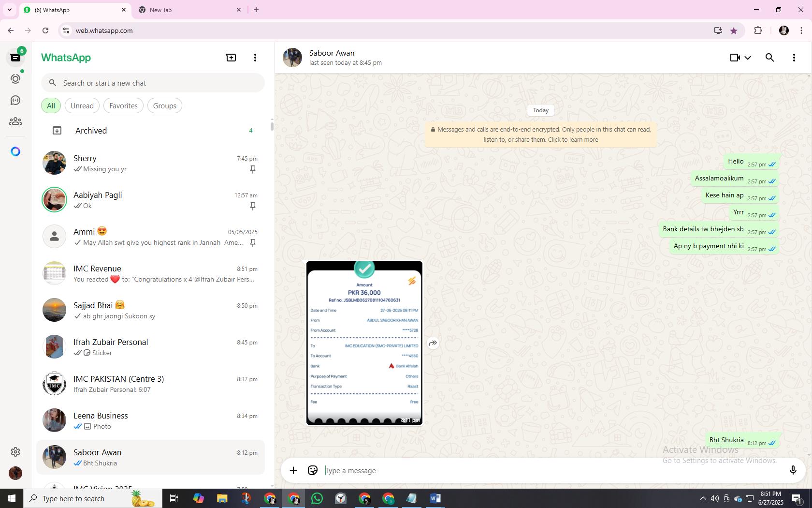The image size is (812, 508).
Task: Click the end-to-end encryption notice
Action: (541, 134)
